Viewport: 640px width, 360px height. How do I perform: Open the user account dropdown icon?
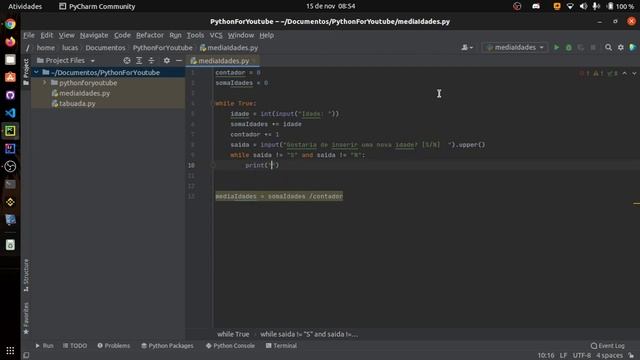[467, 47]
